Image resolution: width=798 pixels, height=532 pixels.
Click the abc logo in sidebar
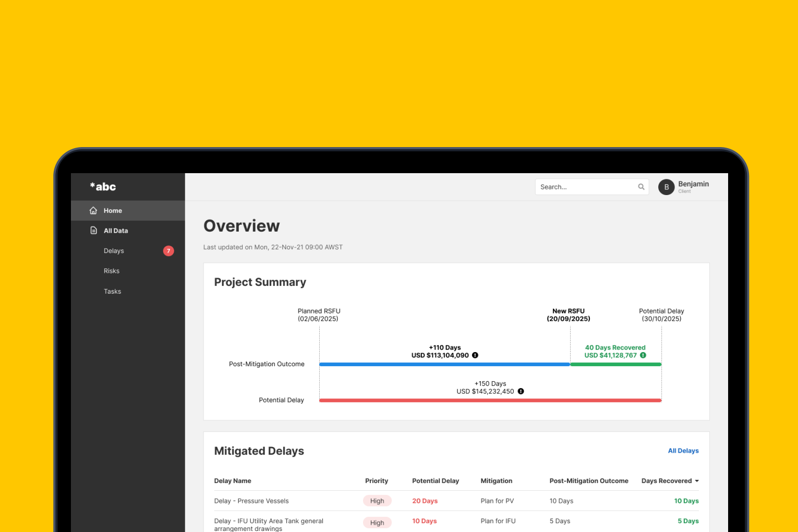point(103,187)
